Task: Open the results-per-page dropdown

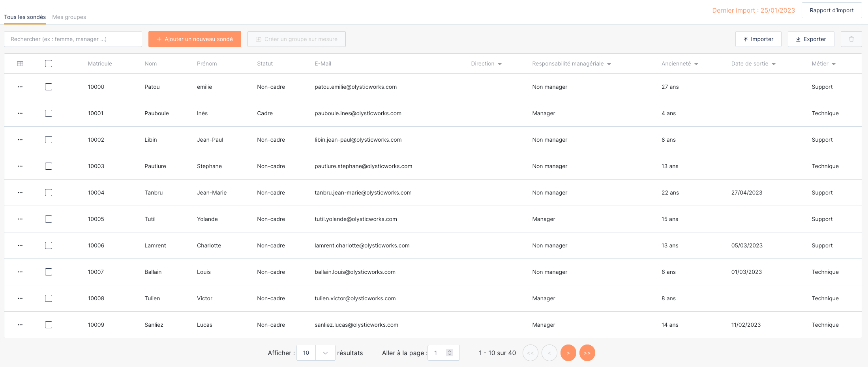Action: (325, 353)
